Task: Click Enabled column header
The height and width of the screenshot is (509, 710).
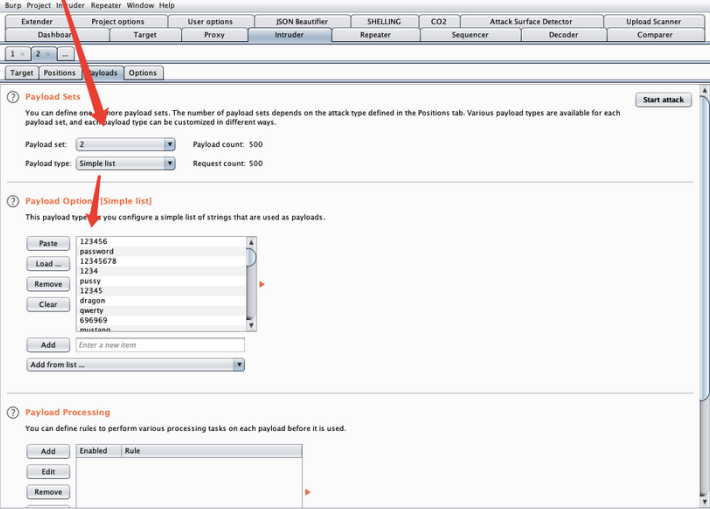Action: coord(99,451)
